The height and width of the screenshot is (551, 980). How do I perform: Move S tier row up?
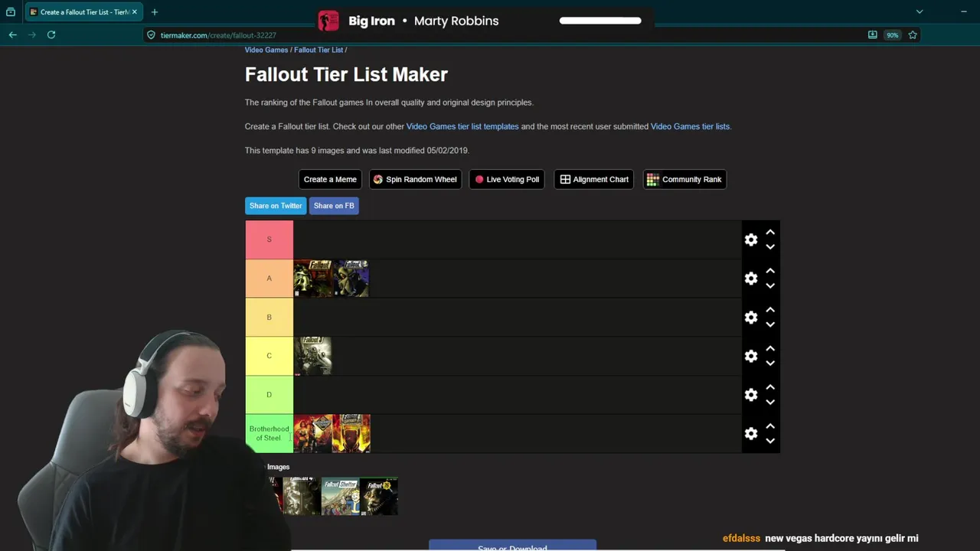[770, 232]
